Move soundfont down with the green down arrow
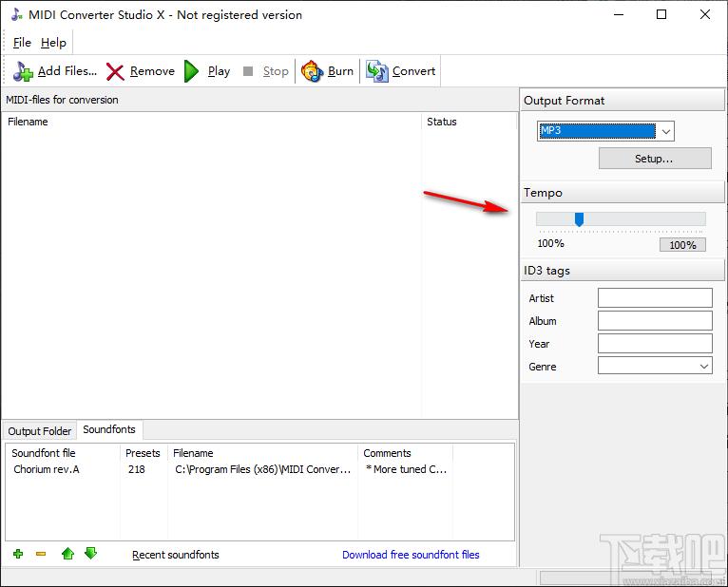This screenshot has height=587, width=728. pos(90,553)
